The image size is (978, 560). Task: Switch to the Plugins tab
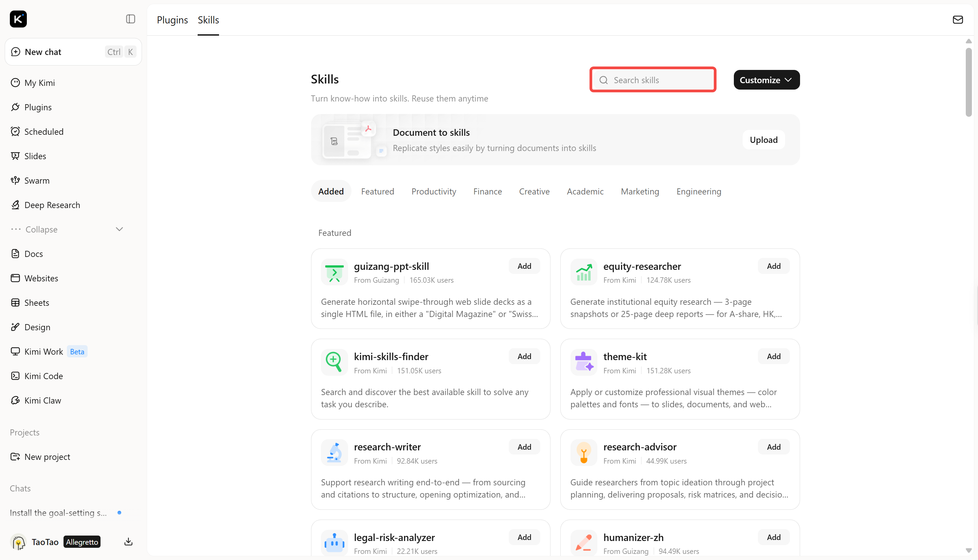[x=173, y=20]
